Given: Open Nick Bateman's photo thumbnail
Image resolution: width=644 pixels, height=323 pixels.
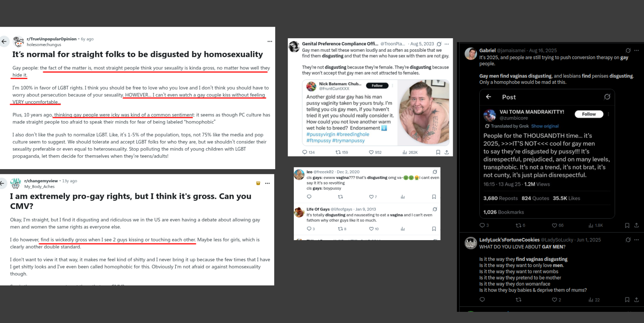Looking at the screenshot, I should click(424, 113).
